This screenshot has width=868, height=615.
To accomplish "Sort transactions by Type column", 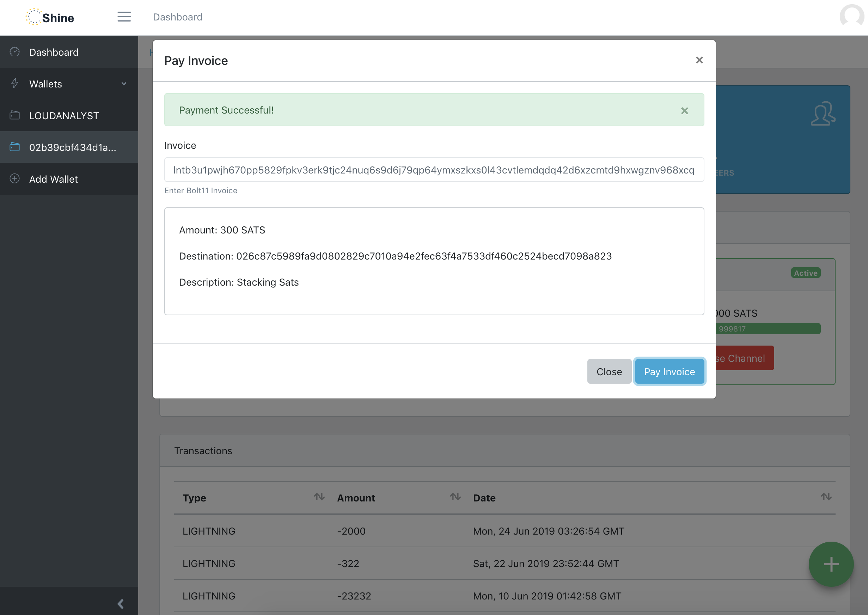I will 319,497.
